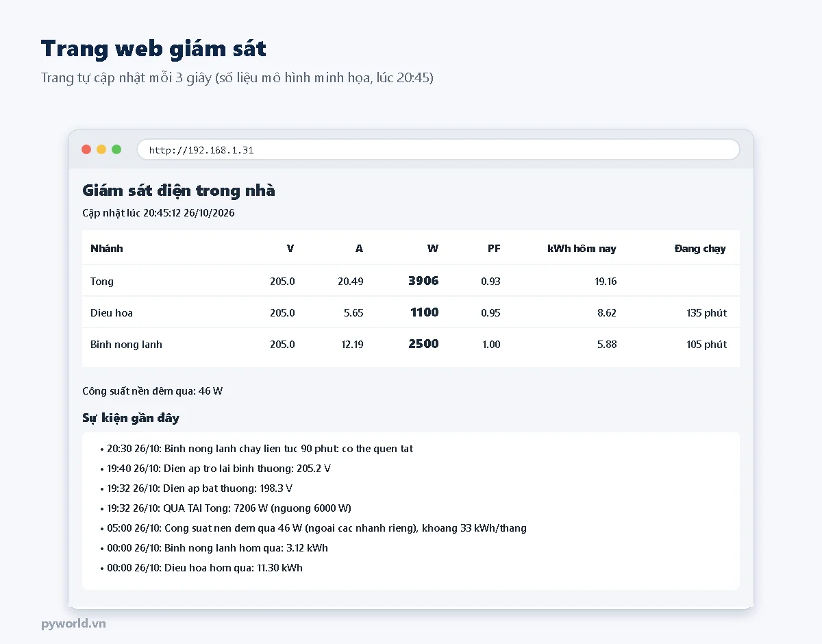Click the 'V' column header
This screenshot has width=822, height=644.
coord(290,249)
